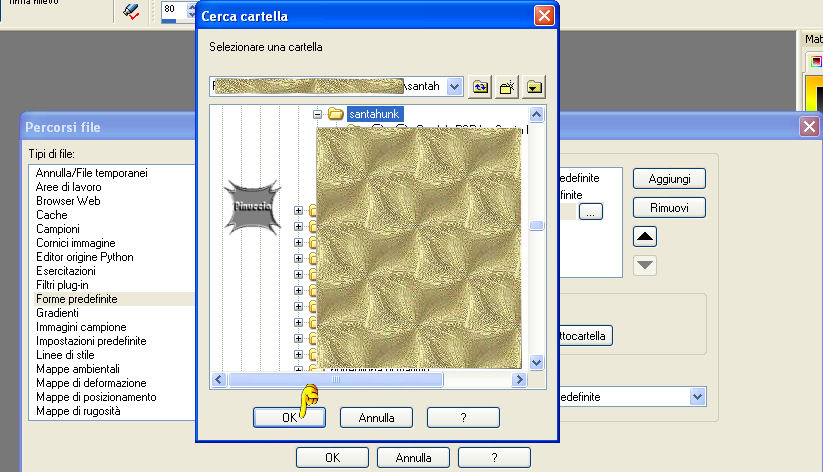Click the Aggiungi button
This screenshot has width=823, height=472.
[669, 179]
